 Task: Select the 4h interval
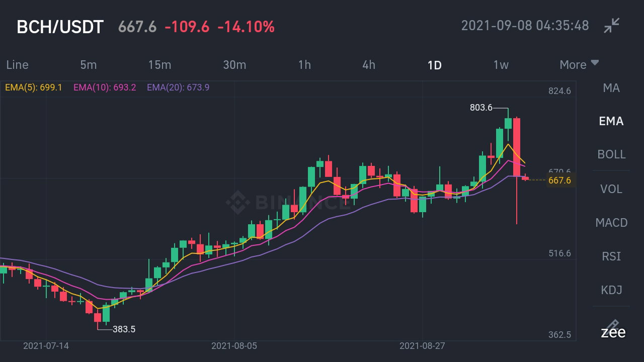(x=369, y=65)
